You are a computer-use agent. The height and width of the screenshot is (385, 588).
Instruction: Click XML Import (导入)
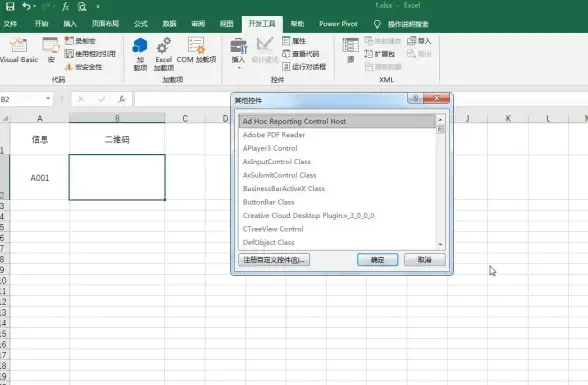[419, 40]
